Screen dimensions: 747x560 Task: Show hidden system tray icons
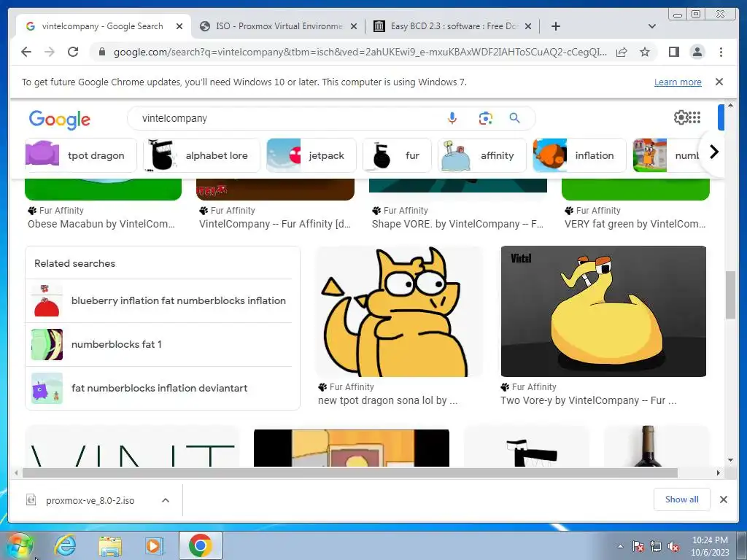[x=620, y=546]
